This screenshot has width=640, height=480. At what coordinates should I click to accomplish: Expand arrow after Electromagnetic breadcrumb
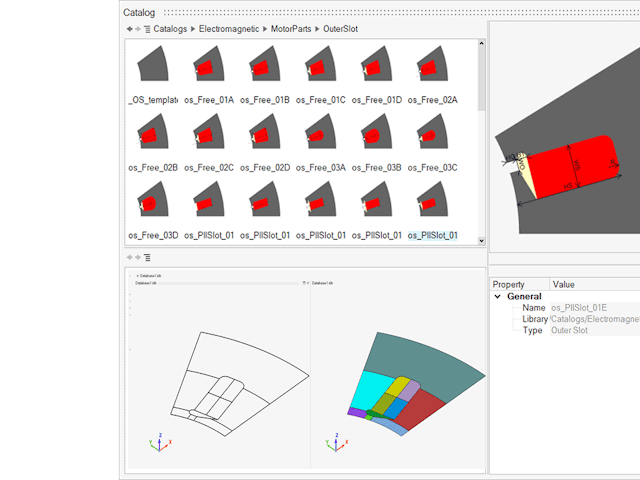[265, 29]
